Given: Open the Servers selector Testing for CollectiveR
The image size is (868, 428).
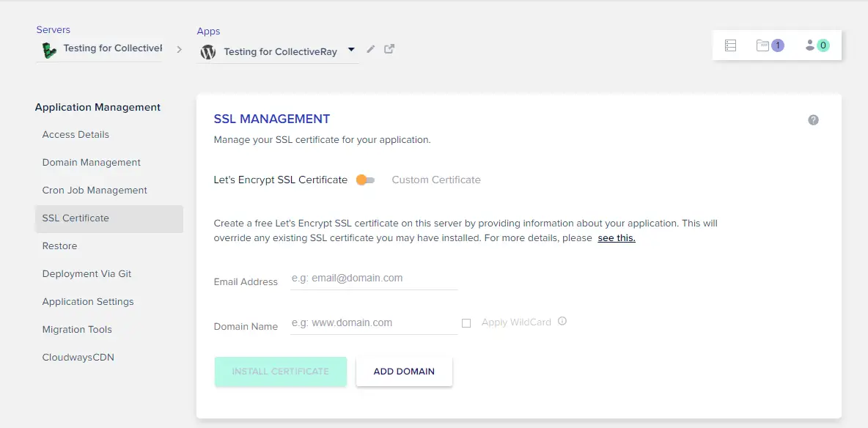Looking at the screenshot, I should [x=99, y=49].
